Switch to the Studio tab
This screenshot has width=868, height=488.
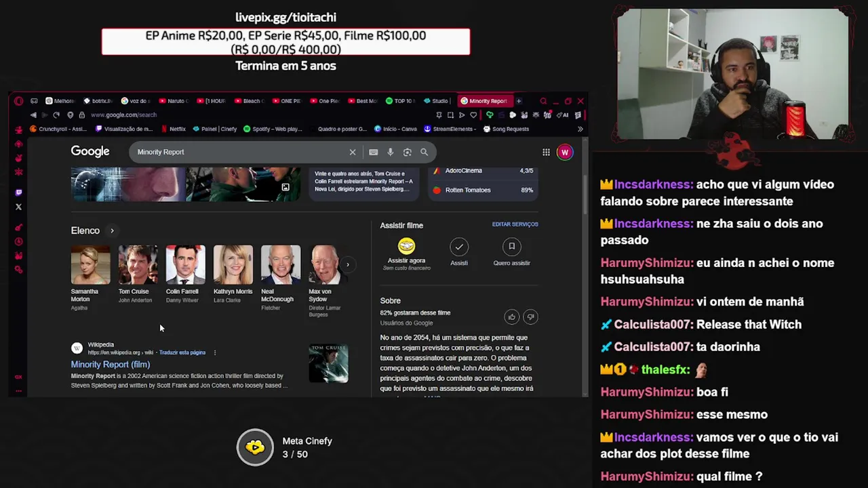(437, 101)
